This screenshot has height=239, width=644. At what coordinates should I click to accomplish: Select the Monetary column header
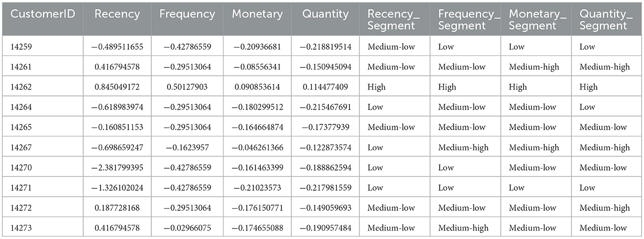pos(257,14)
